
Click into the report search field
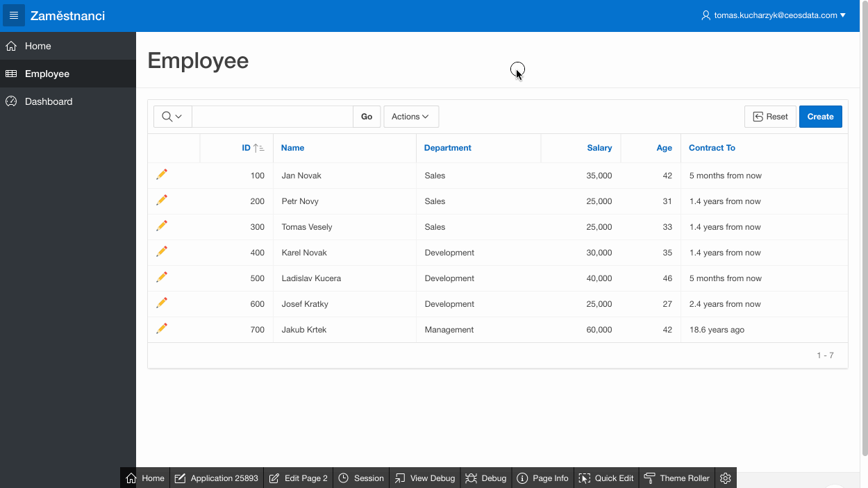[272, 117]
